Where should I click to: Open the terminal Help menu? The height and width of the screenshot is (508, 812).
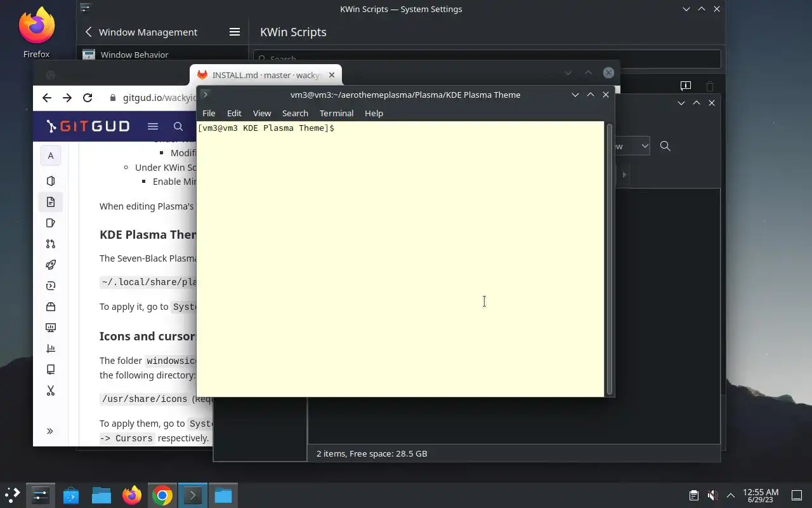374,113
